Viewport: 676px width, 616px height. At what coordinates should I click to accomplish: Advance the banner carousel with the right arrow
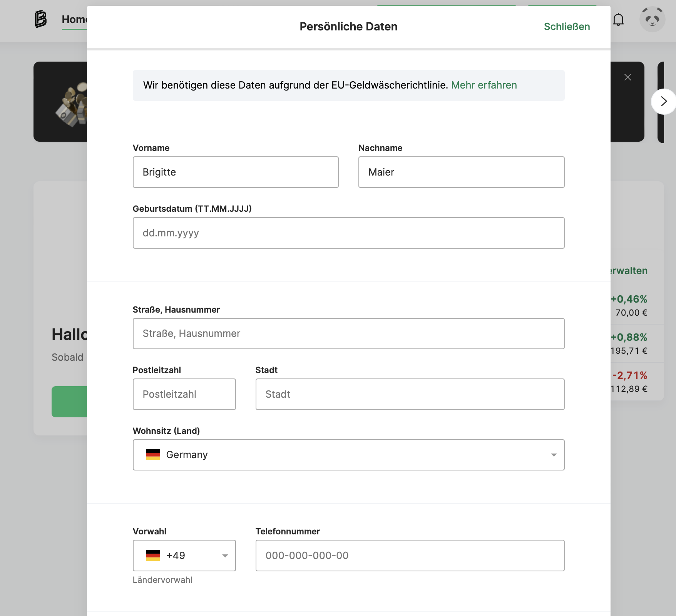[663, 102]
